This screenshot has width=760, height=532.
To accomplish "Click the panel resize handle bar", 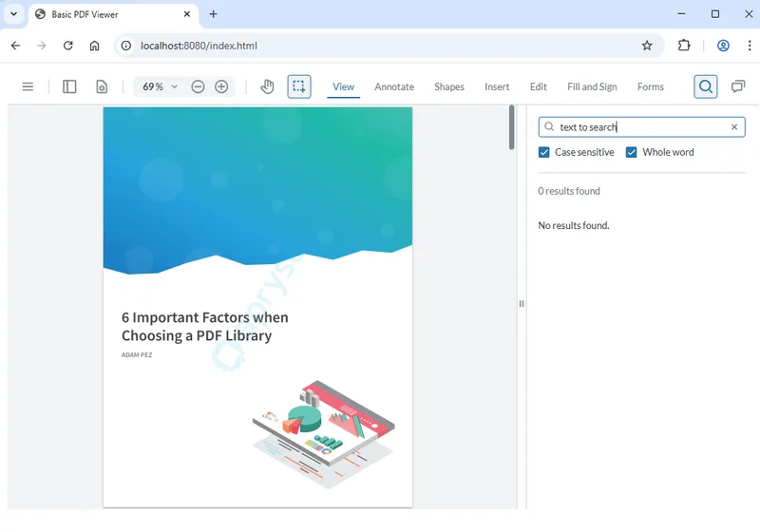I will (522, 304).
